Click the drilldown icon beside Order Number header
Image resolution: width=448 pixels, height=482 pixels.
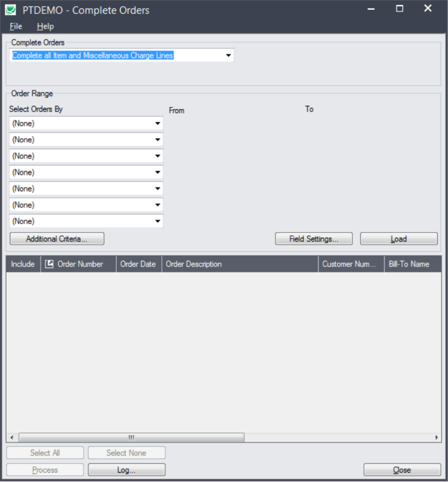point(49,264)
